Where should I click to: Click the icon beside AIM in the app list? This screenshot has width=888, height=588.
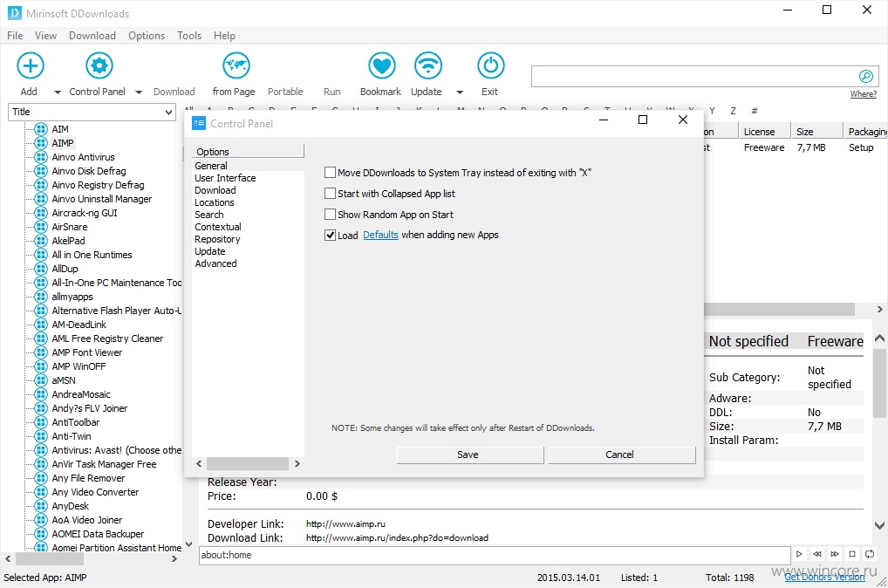tap(41, 129)
